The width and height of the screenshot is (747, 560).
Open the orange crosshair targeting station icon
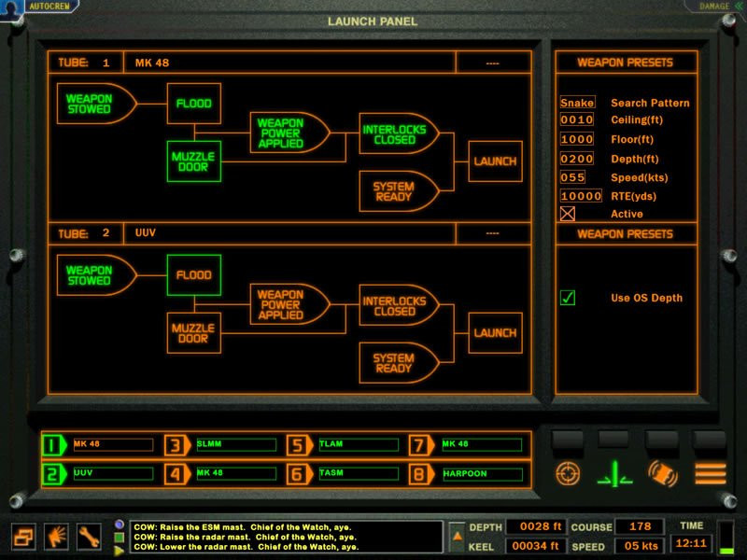pos(568,474)
